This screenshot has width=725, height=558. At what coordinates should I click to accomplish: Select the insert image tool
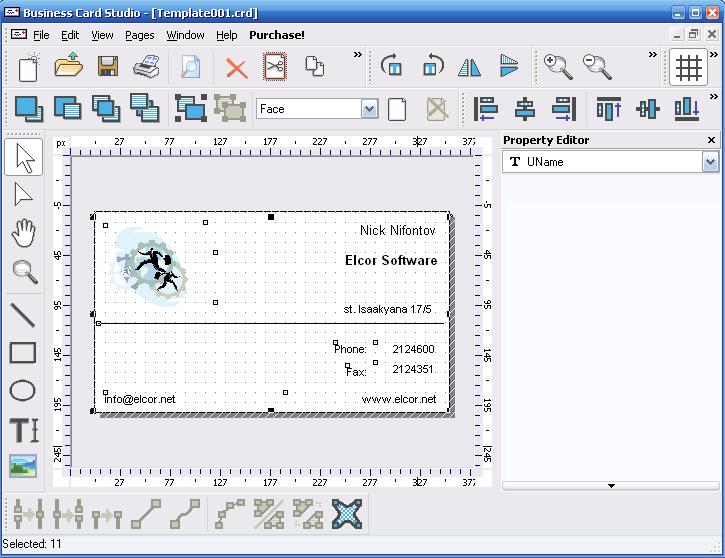pos(23,466)
